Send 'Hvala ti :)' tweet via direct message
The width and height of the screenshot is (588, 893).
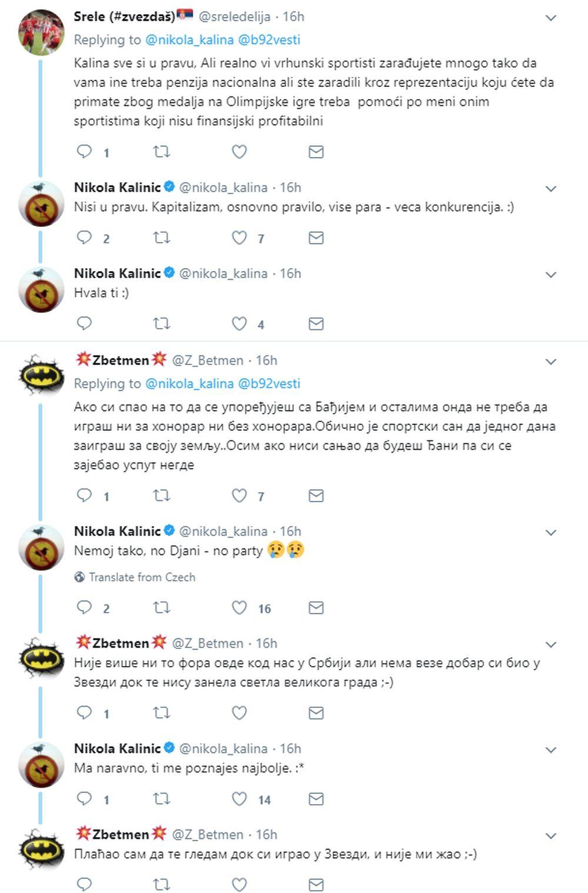pos(316,323)
